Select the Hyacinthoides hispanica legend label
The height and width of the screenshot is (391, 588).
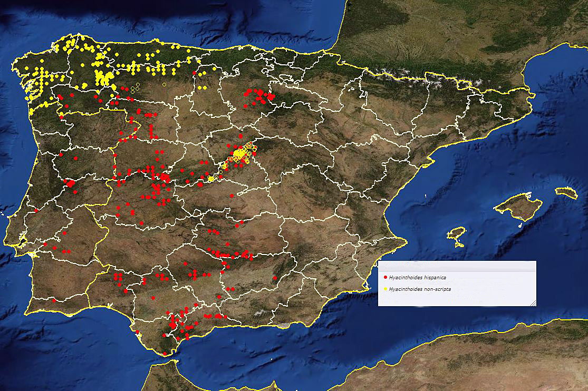pyautogui.click(x=417, y=277)
